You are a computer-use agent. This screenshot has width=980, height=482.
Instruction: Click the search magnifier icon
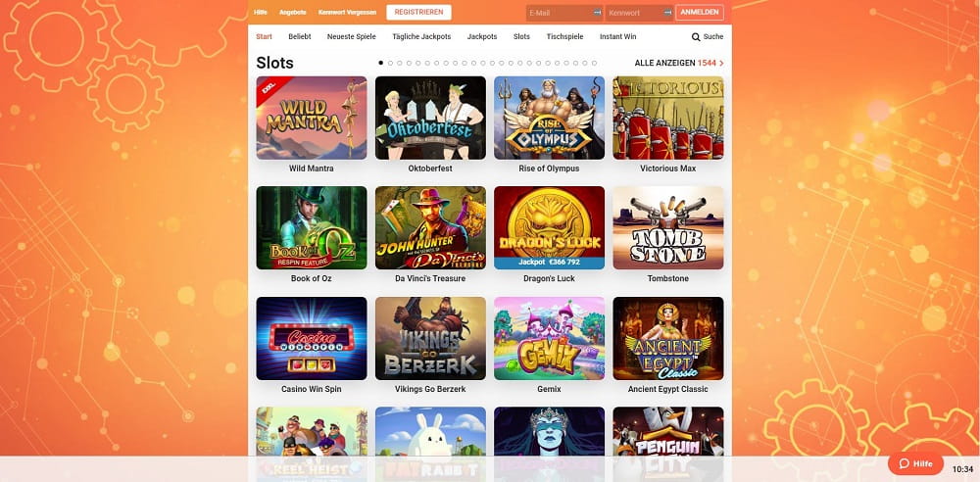(696, 37)
